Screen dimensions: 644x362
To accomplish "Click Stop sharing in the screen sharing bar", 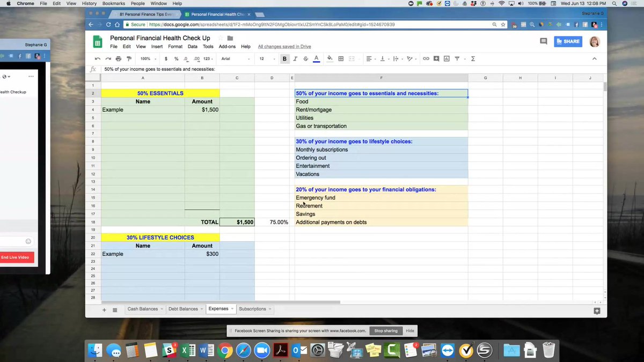I will click(x=386, y=331).
